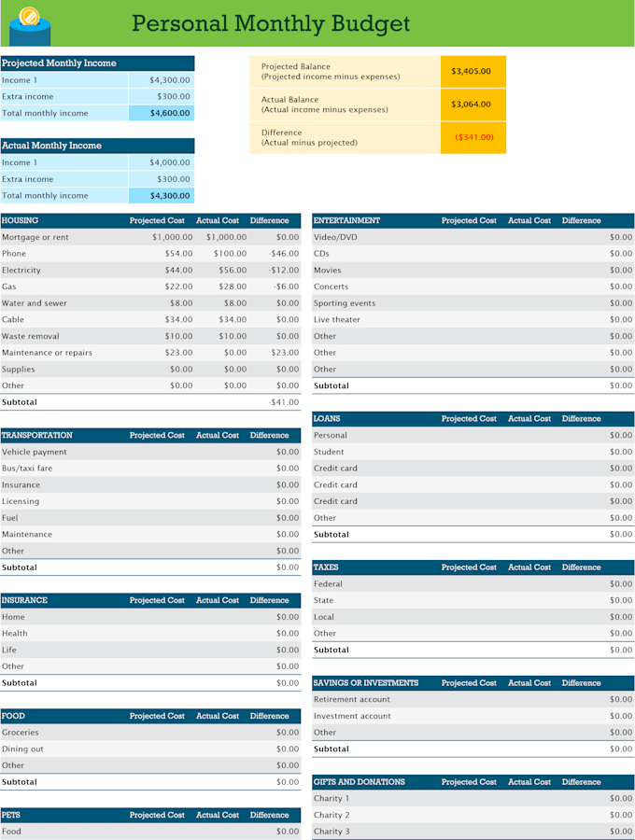635x840 pixels.
Task: Click the Local taxes row label
Action: pyautogui.click(x=324, y=617)
